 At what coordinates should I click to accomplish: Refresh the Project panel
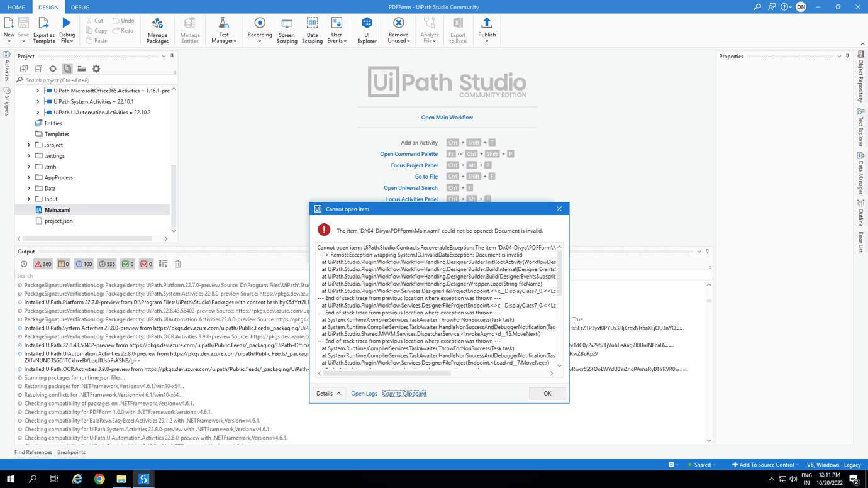click(x=53, y=69)
